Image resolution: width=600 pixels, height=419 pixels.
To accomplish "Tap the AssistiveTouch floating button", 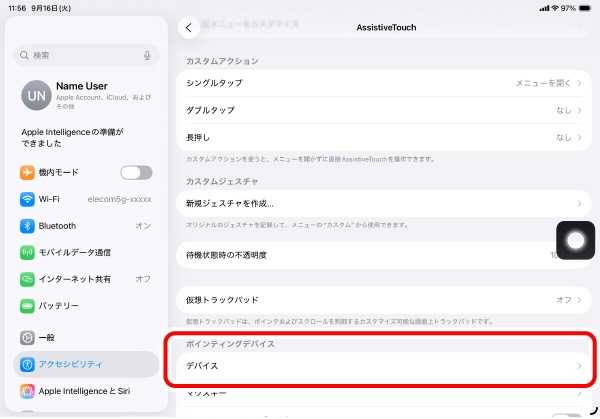I will [575, 239].
